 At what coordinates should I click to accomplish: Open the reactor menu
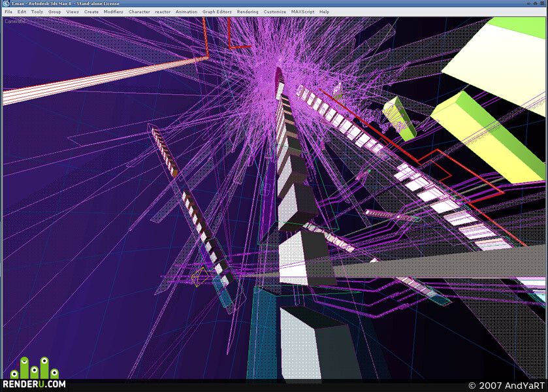click(163, 12)
